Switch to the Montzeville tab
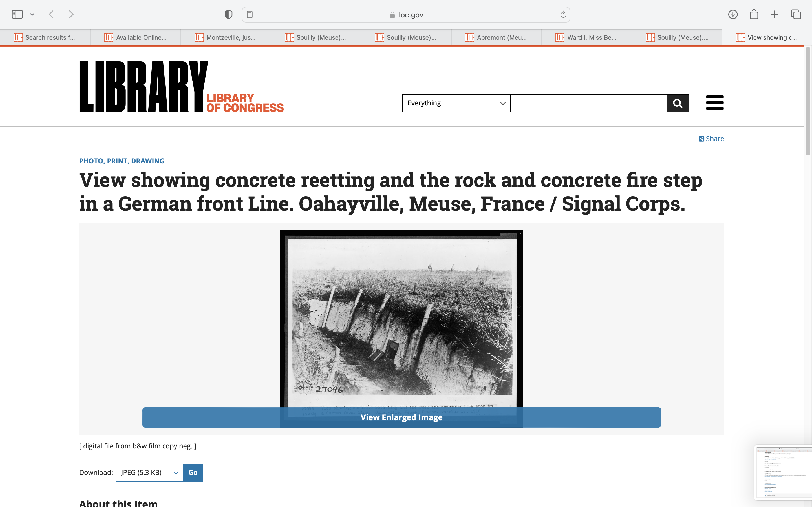This screenshot has height=507, width=812. tap(226, 37)
